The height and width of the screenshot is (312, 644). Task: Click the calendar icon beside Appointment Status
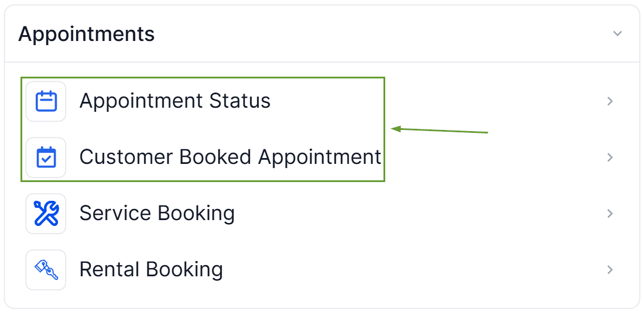pos(46,101)
